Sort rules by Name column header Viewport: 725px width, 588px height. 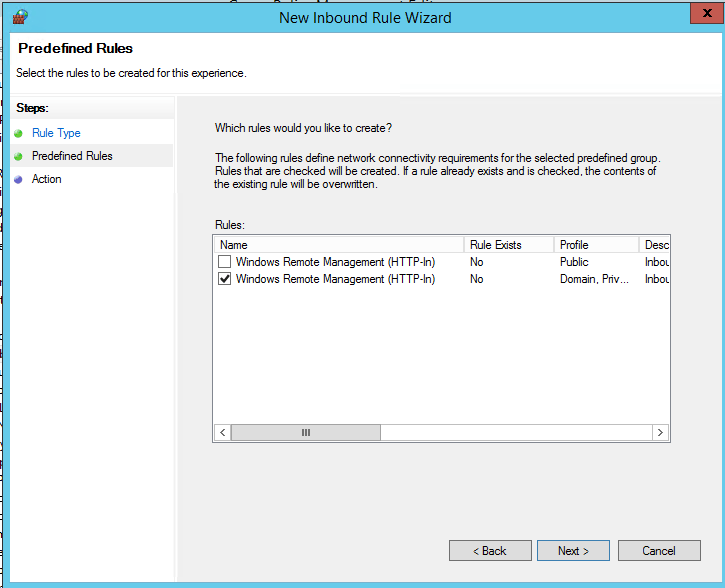pyautogui.click(x=339, y=245)
